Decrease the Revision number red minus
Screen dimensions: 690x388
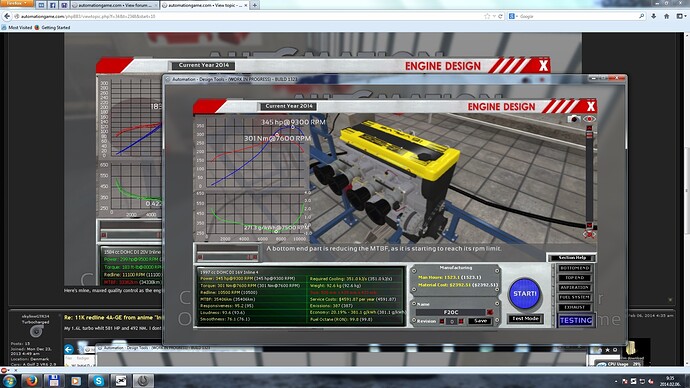tap(442, 321)
